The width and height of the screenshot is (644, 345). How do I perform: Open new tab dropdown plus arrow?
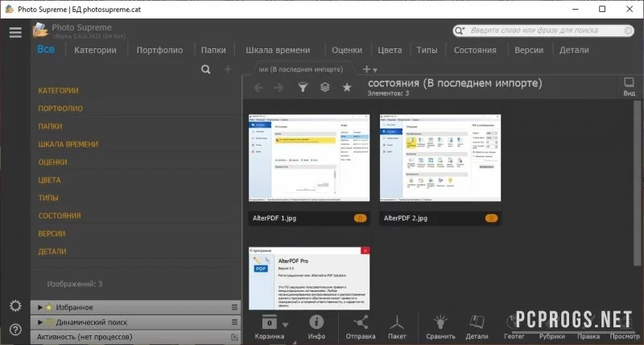370,69
